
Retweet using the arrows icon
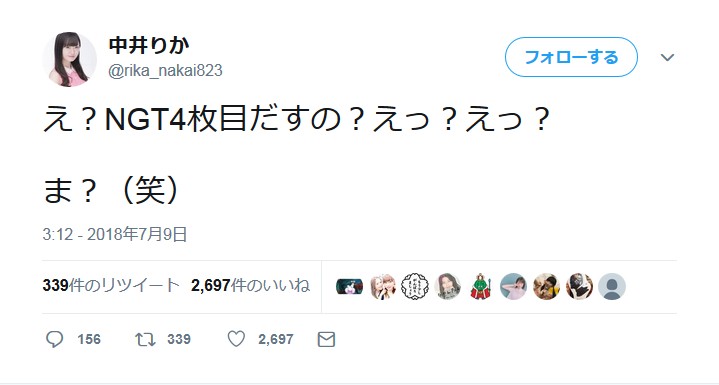(145, 340)
